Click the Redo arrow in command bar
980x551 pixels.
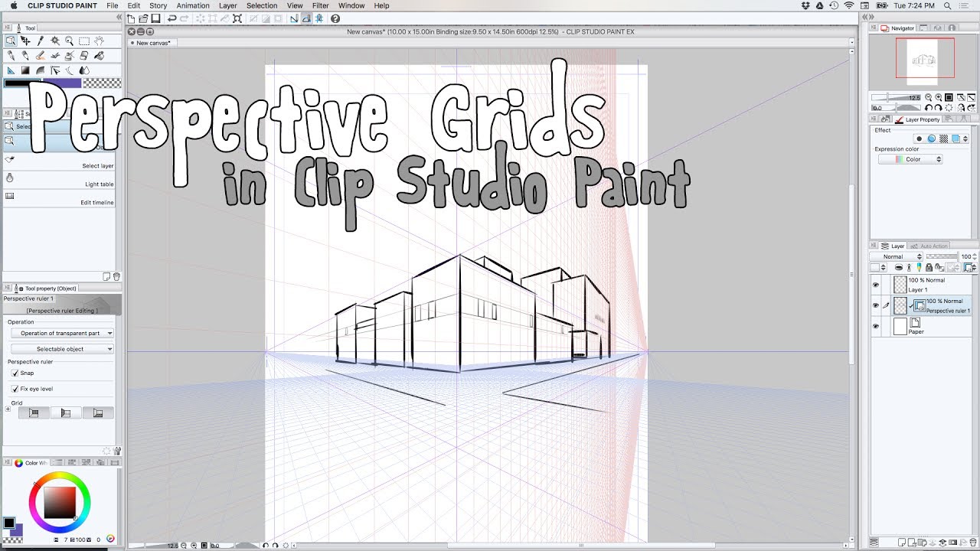point(184,19)
